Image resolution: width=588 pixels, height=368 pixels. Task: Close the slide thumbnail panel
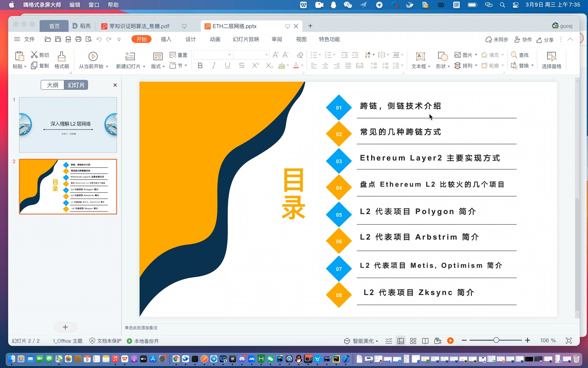[115, 85]
